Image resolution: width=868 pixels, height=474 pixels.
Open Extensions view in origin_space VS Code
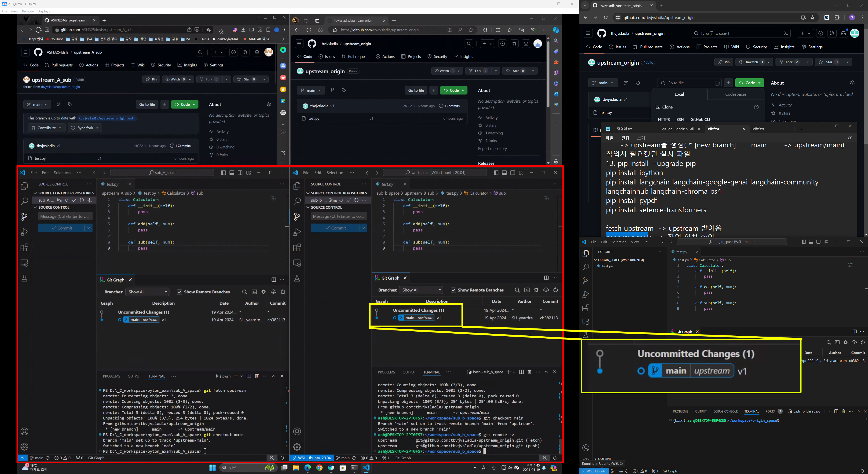(586, 308)
